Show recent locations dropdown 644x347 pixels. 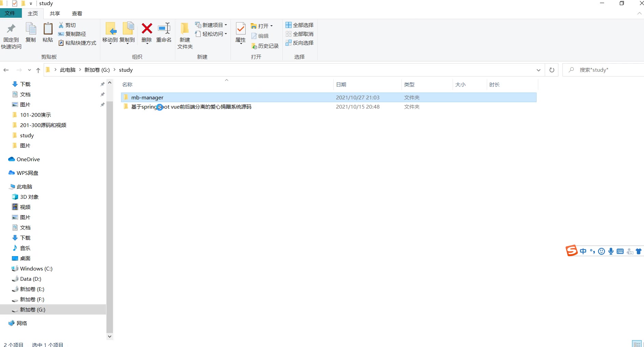pyautogui.click(x=29, y=70)
